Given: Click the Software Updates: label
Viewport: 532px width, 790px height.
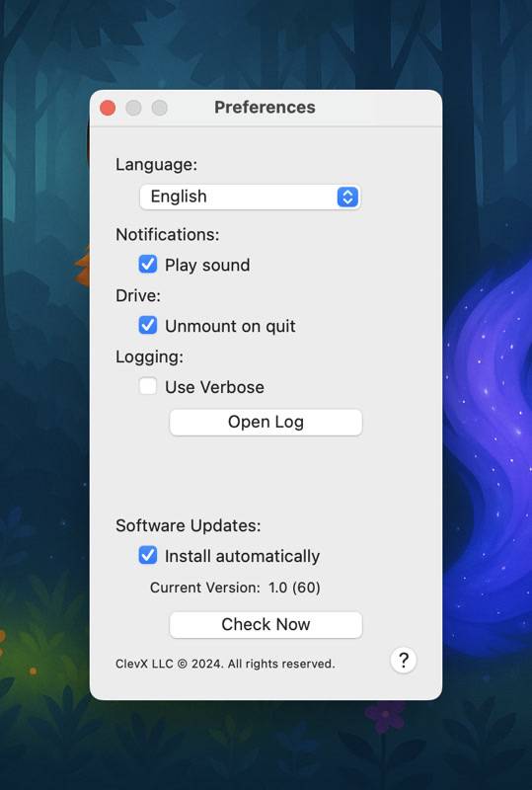Looking at the screenshot, I should coord(189,525).
